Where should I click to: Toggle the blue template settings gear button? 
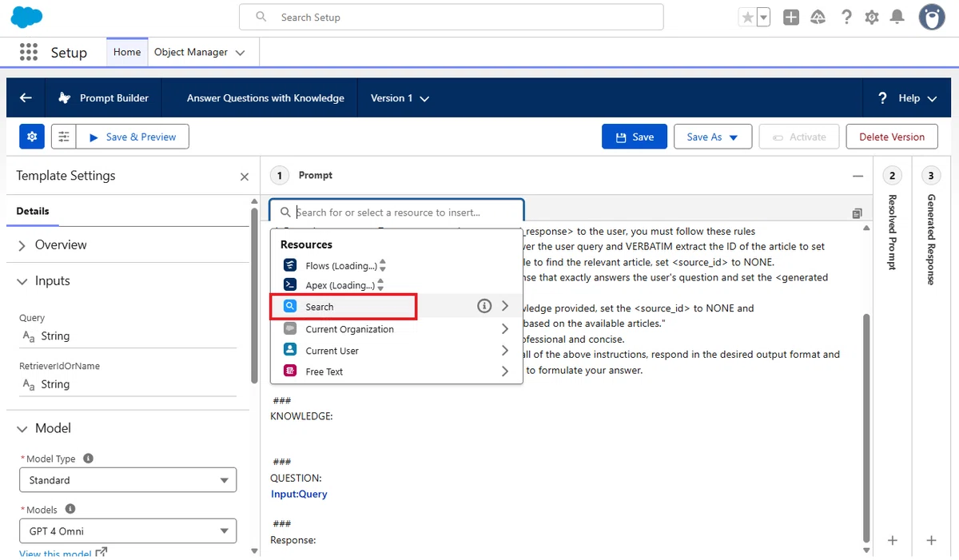32,137
